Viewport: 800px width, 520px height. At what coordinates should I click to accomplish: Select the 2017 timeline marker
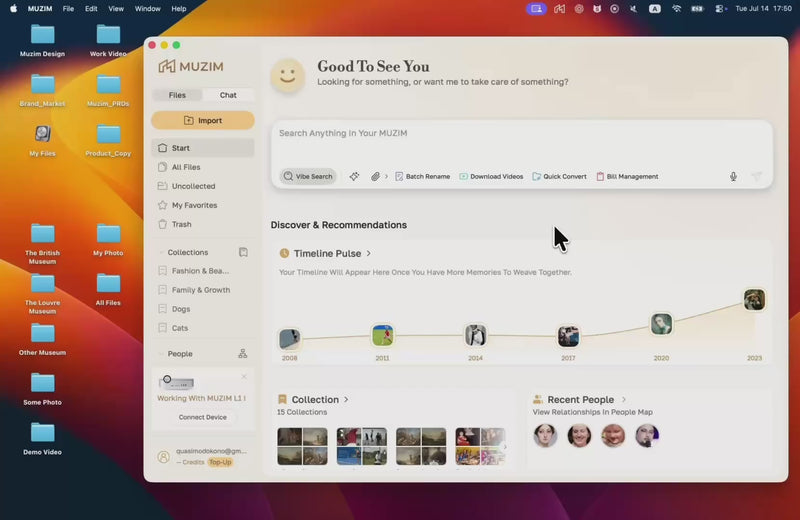pyautogui.click(x=568, y=337)
